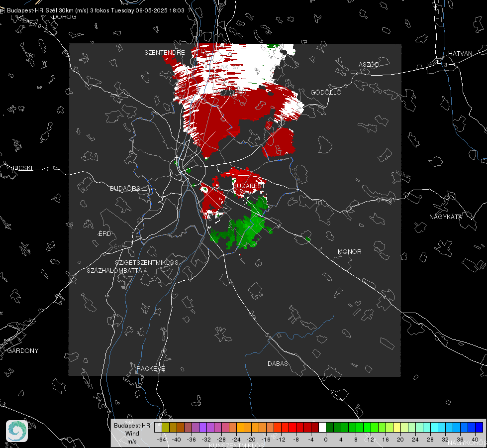Select the olive -64 legend swatch

coord(165,428)
